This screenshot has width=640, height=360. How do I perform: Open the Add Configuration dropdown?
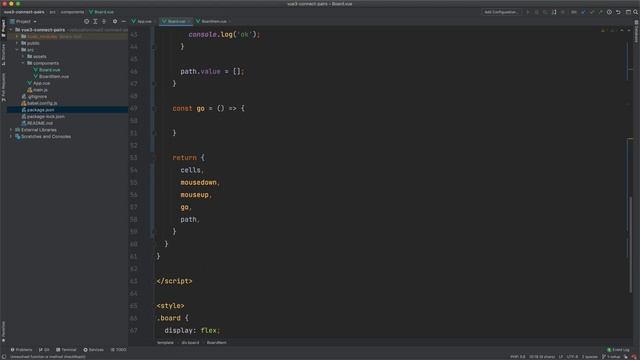pos(501,12)
